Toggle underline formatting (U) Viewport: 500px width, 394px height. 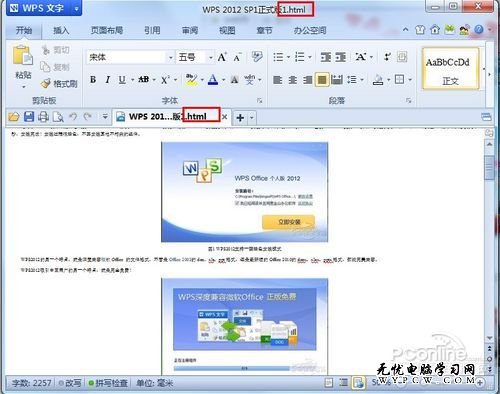[x=122, y=80]
